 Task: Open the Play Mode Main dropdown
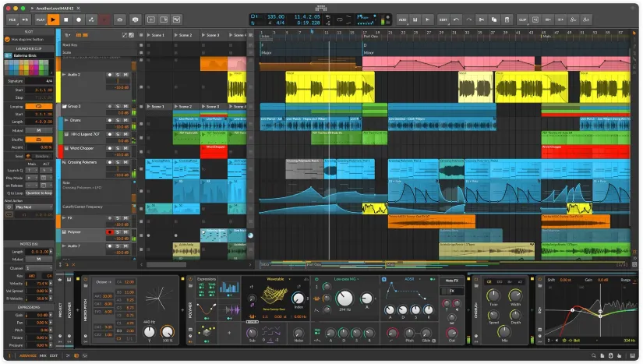point(32,178)
